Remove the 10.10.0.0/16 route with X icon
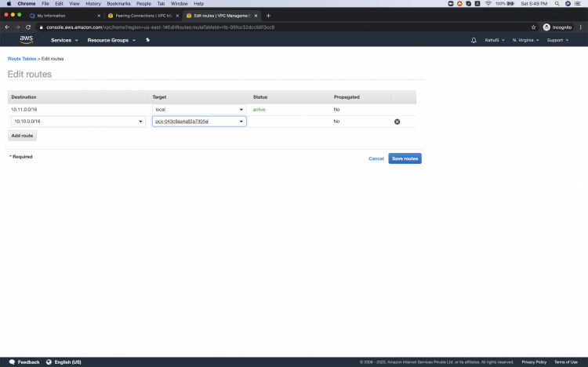Screen dimensions: 588x367 point(397,122)
